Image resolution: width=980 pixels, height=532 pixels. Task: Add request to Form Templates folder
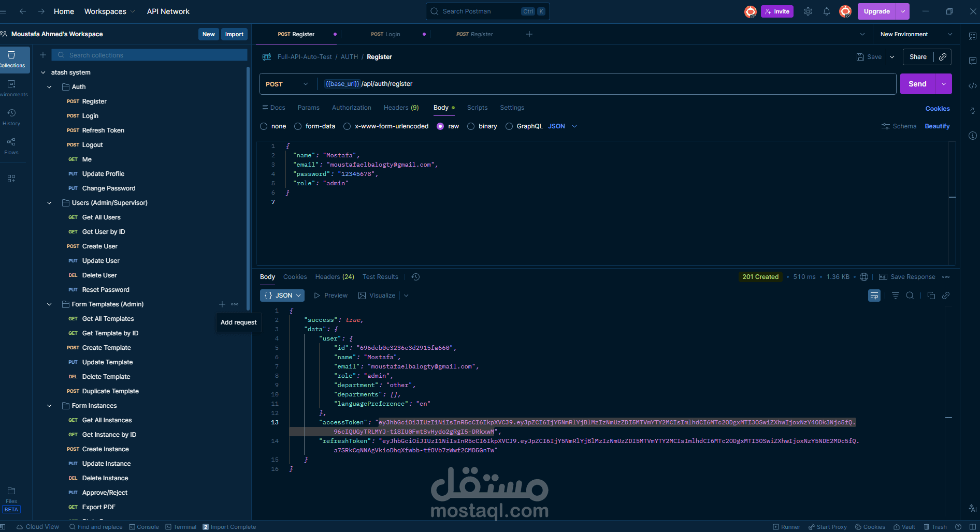click(x=222, y=304)
